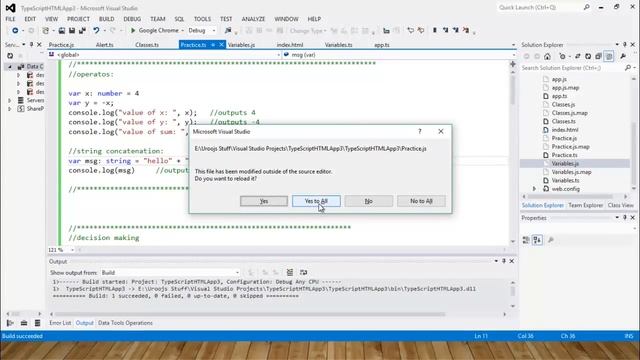Viewport: 640px width, 360px height.
Task: Close the Practice.ts tab
Action: coord(221,44)
